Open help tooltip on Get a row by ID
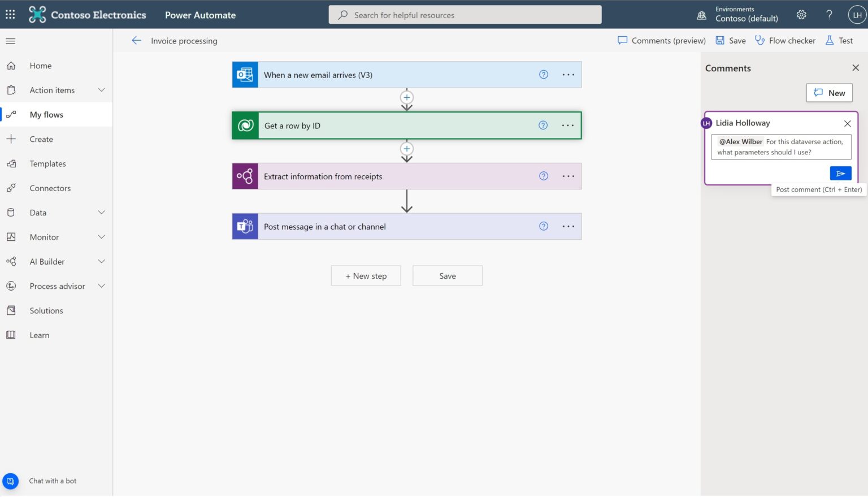Screen dimensions: 868x497 coord(543,125)
